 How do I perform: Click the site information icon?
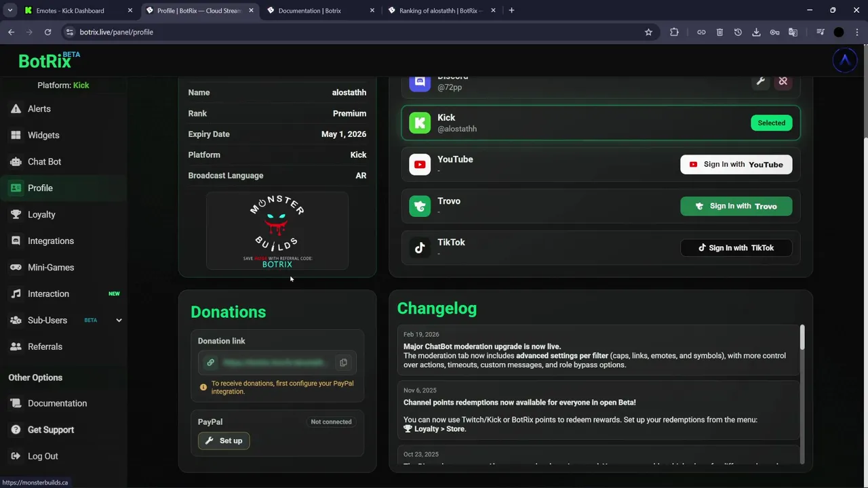tap(69, 32)
